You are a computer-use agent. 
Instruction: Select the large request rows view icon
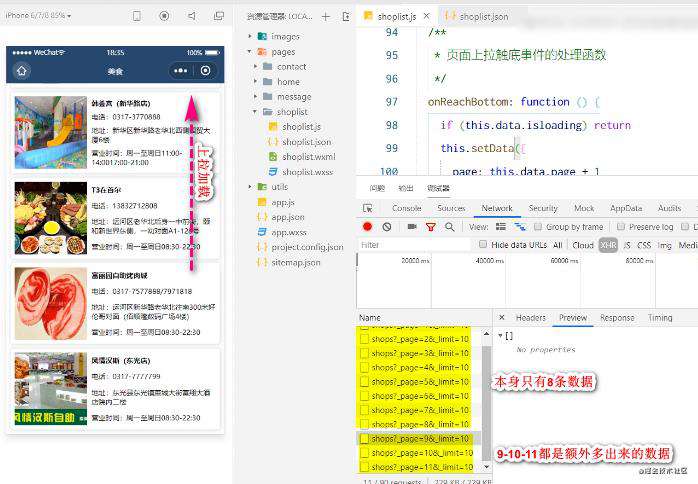click(501, 227)
